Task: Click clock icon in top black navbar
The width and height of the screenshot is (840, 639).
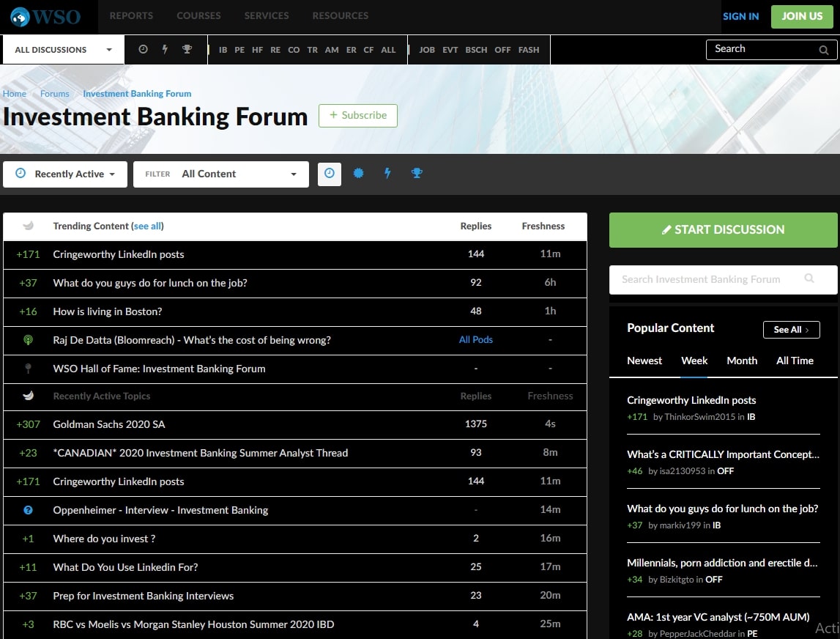Action: (143, 49)
